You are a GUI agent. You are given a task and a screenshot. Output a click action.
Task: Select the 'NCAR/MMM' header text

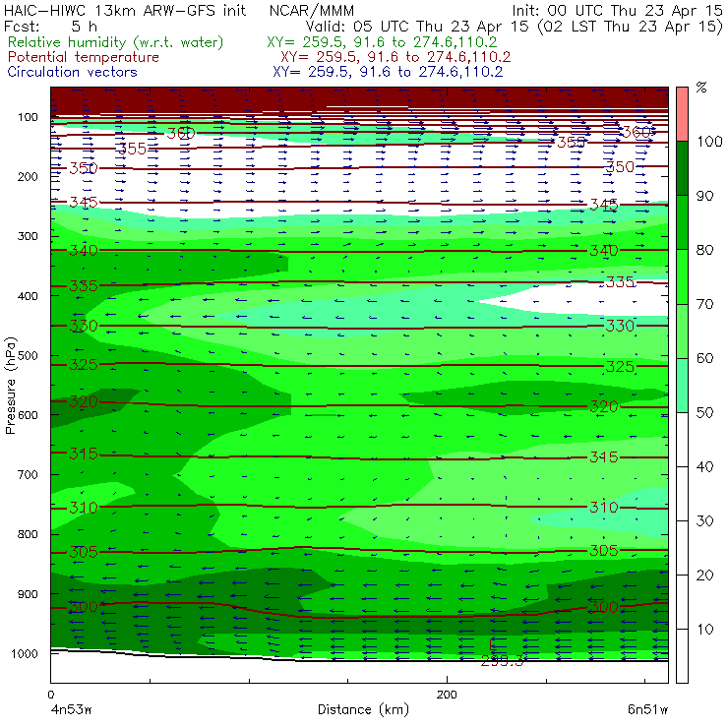pos(312,11)
